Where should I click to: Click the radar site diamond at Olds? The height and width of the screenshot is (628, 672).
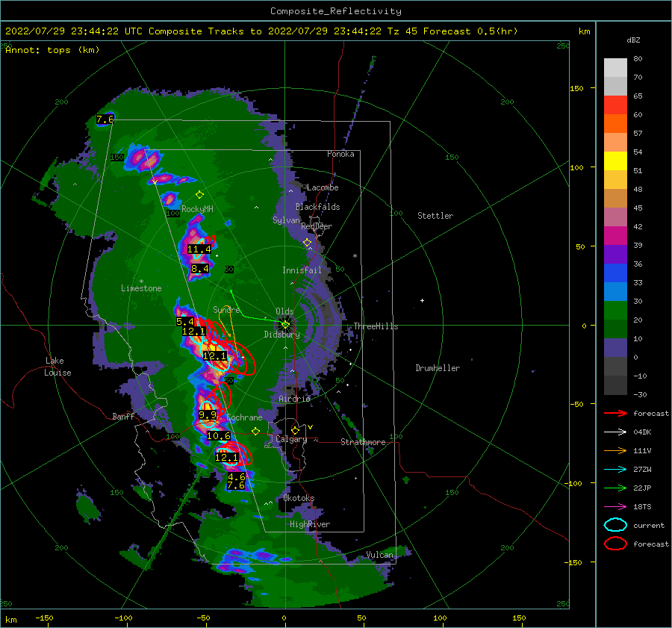pos(285,325)
